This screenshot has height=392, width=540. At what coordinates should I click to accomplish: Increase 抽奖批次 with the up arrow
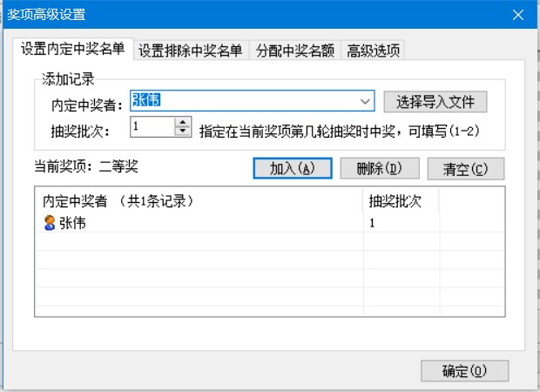click(182, 122)
